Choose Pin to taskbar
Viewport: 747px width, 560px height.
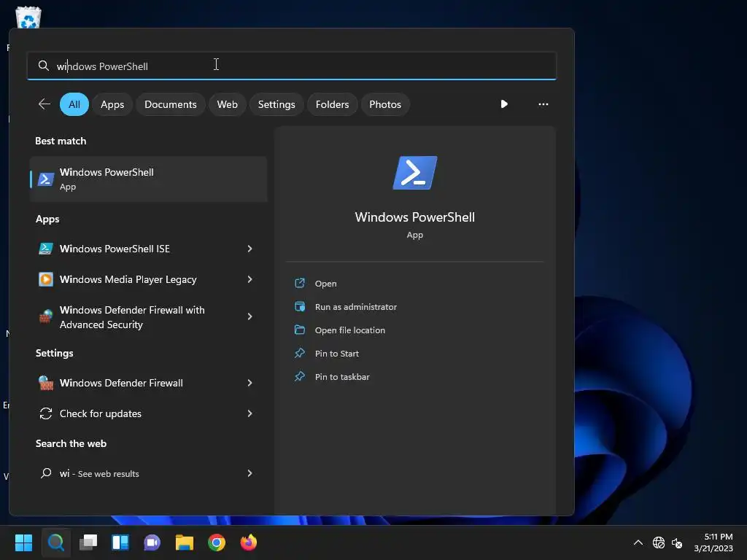pyautogui.click(x=341, y=377)
